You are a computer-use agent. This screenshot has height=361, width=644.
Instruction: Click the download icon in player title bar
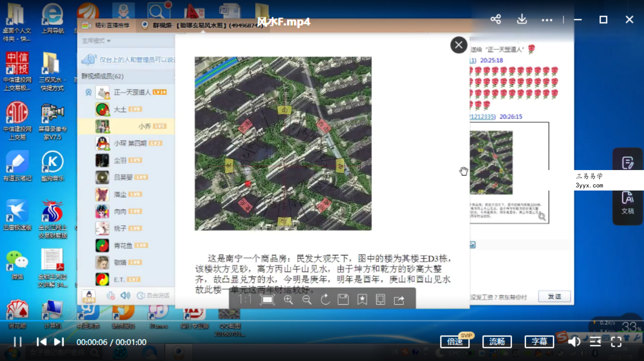point(522,19)
